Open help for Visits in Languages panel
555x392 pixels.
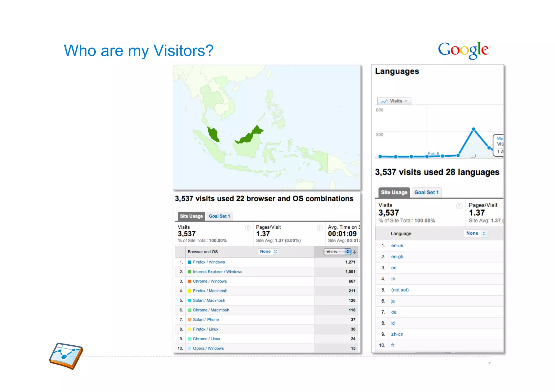[459, 206]
